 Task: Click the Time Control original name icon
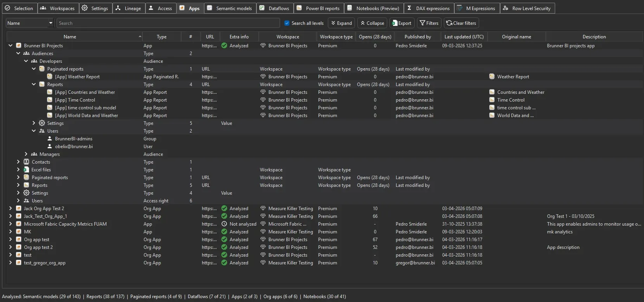[x=492, y=100]
